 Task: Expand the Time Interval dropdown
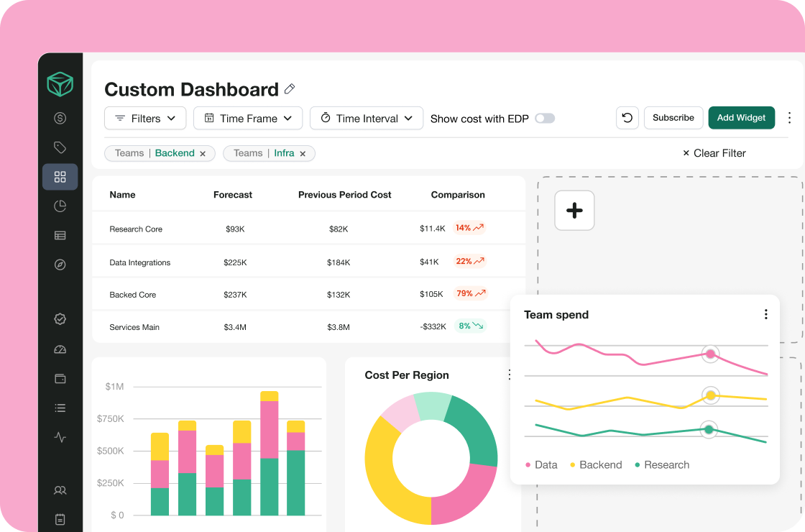coord(366,119)
